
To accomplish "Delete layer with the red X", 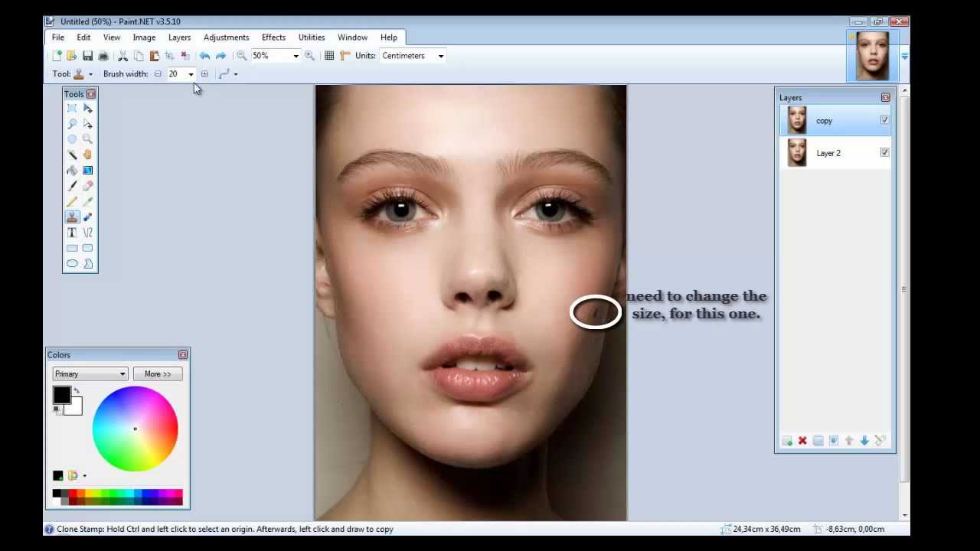I will (x=802, y=441).
